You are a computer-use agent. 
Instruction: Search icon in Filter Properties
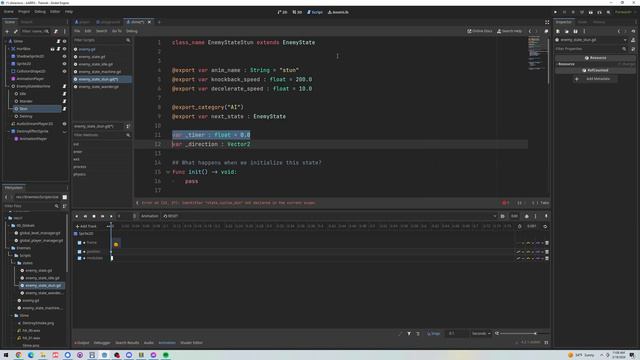click(x=624, y=49)
